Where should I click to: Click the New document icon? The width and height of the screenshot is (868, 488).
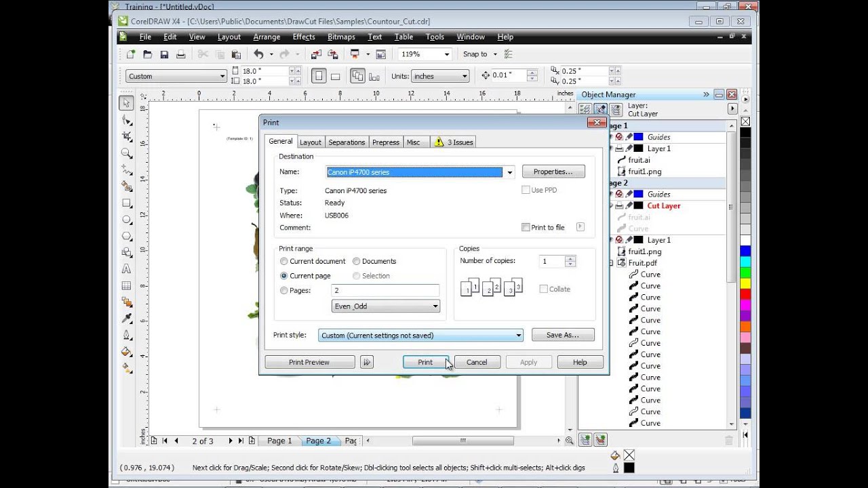(131, 54)
